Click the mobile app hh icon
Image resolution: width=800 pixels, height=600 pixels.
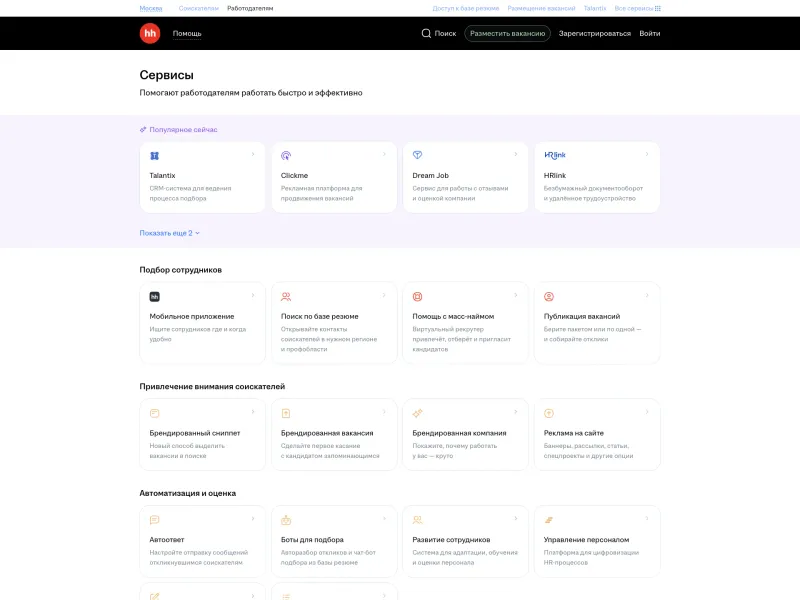(x=155, y=296)
